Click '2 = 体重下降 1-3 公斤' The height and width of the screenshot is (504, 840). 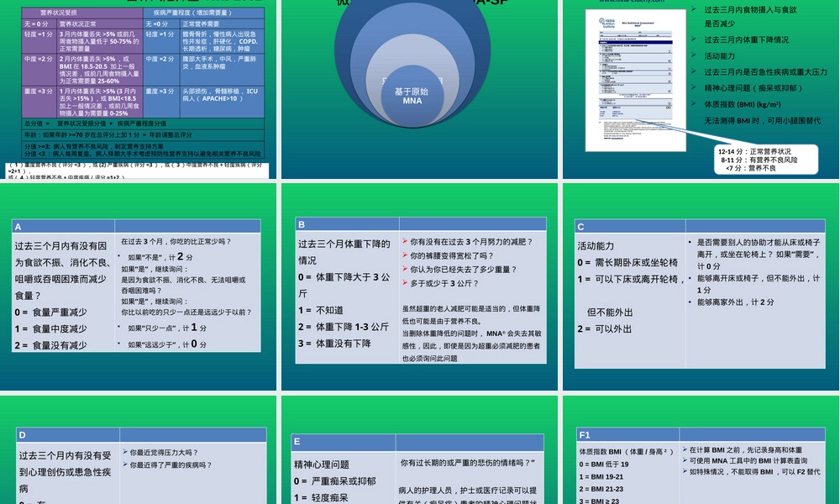[344, 327]
